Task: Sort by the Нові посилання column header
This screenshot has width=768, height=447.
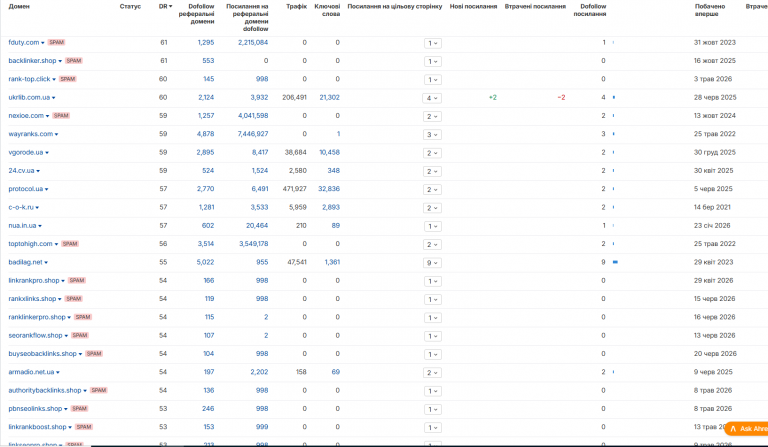Action: (x=473, y=6)
